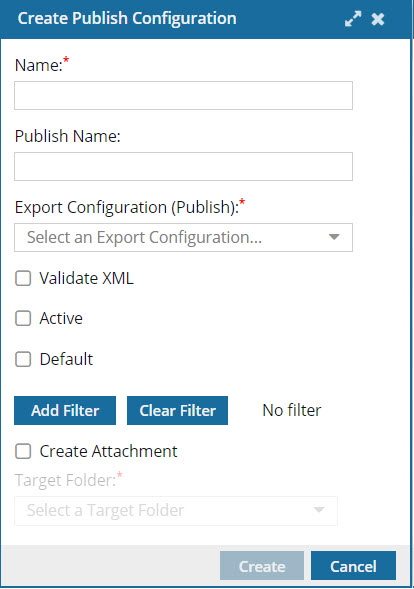Click the Export Configuration dropdown arrow
This screenshot has width=414, height=589.
[x=334, y=237]
